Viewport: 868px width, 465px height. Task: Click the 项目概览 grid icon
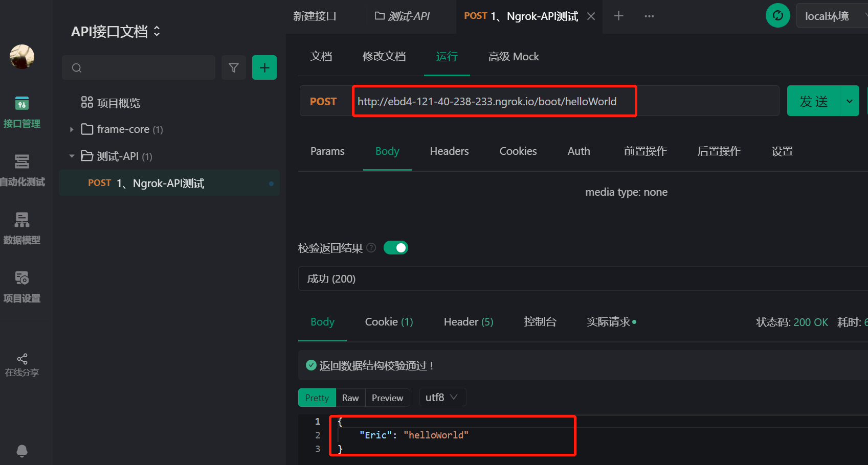[x=87, y=102]
